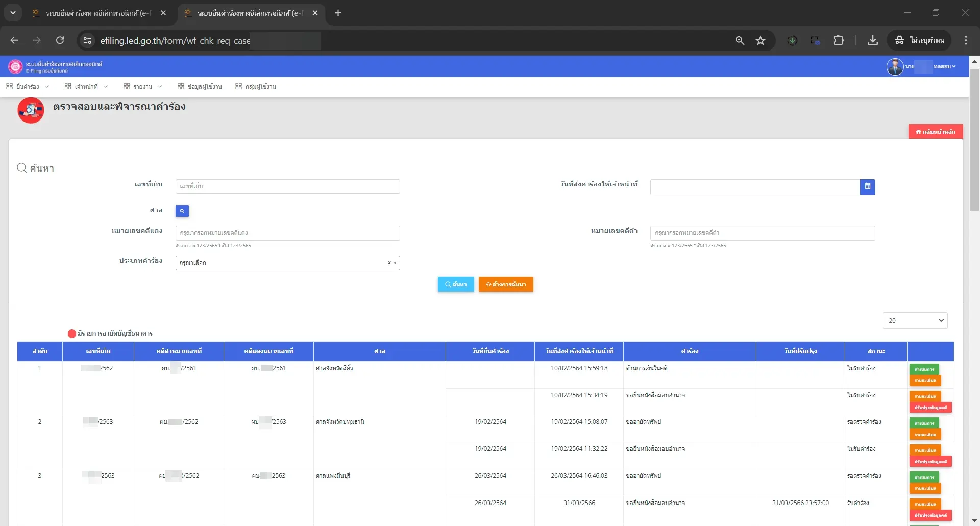Viewport: 980px width, 526px height.
Task: Click รายละเอียด for the 10/02/2564 15:59:18 row
Action: click(925, 381)
